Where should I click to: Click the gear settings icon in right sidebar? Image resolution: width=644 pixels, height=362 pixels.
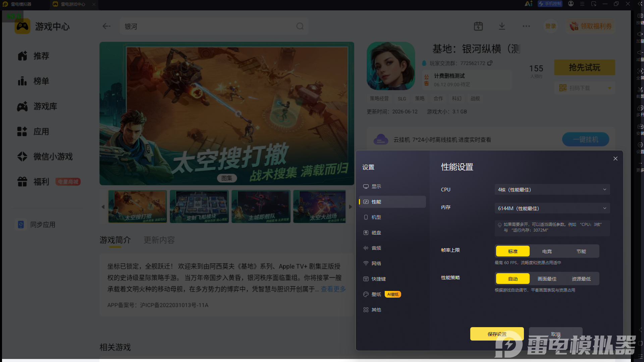click(640, 145)
